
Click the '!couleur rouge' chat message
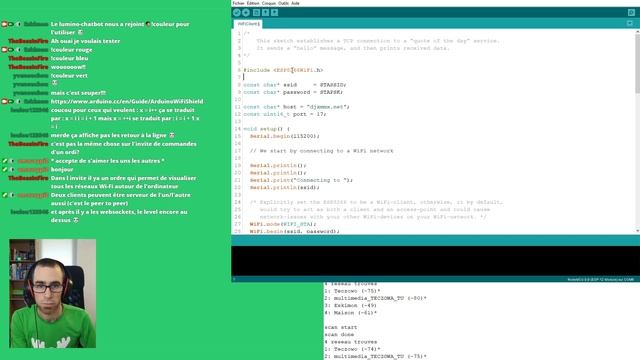pyautogui.click(x=71, y=50)
